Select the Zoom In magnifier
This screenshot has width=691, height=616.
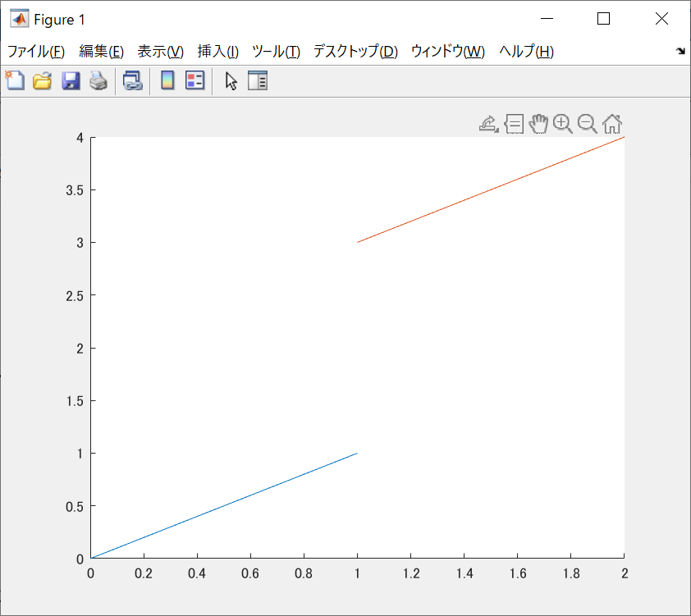click(563, 124)
